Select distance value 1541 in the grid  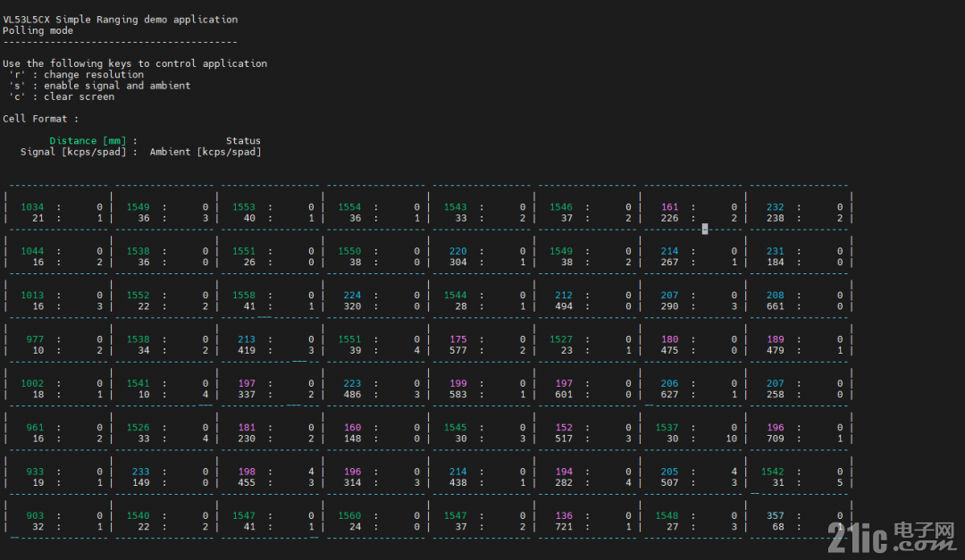(x=138, y=385)
